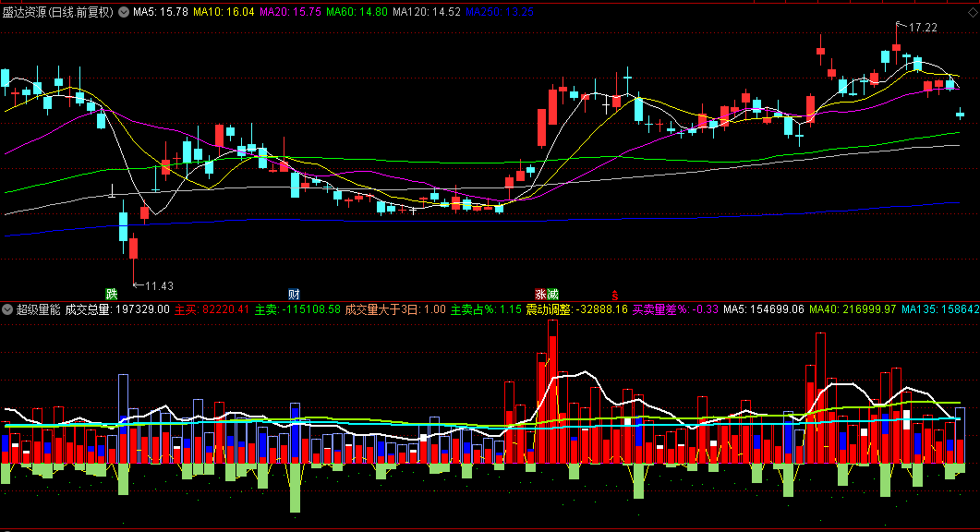Select the MA60: 14.80 legend label

click(x=357, y=12)
